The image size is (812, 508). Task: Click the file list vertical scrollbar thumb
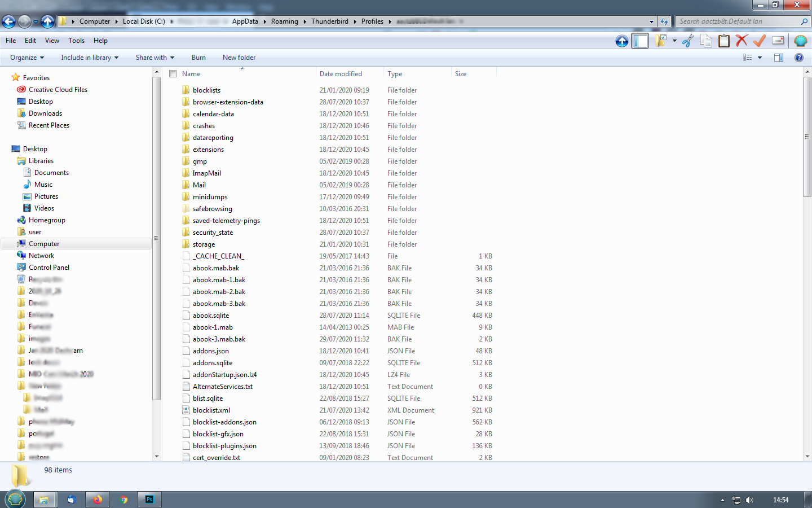(x=807, y=137)
